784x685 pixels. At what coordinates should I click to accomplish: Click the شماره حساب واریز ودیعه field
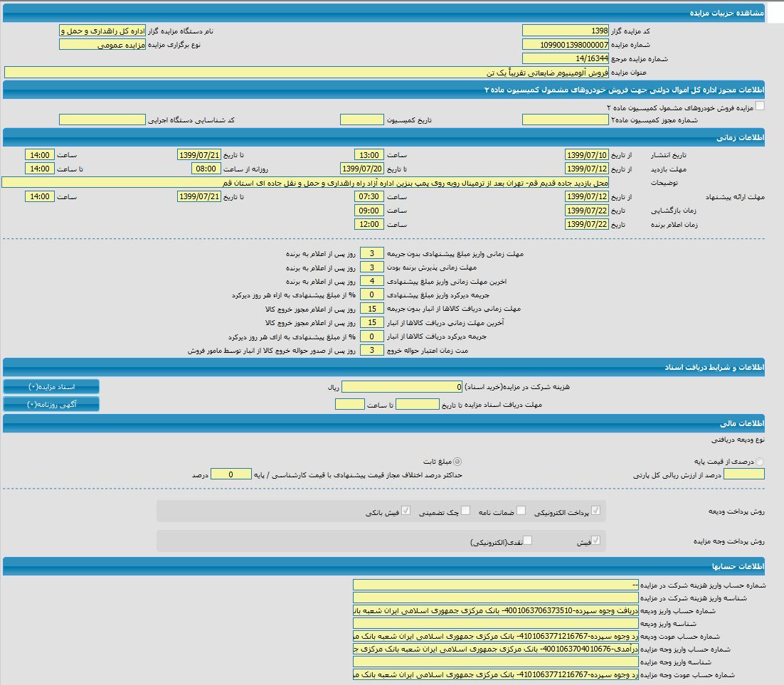495,611
